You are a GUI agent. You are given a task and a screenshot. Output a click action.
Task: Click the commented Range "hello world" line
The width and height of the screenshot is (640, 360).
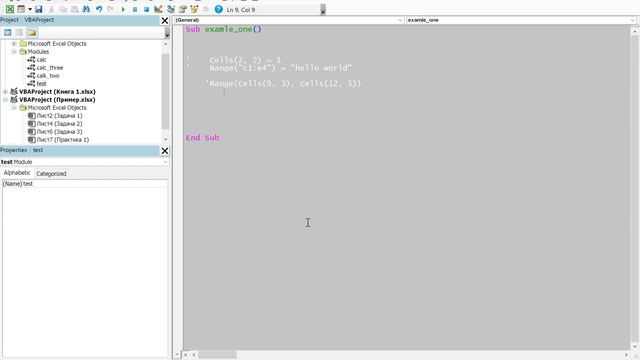(269, 68)
